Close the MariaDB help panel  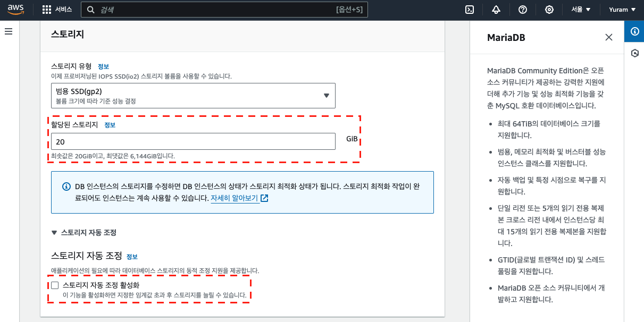click(x=609, y=37)
